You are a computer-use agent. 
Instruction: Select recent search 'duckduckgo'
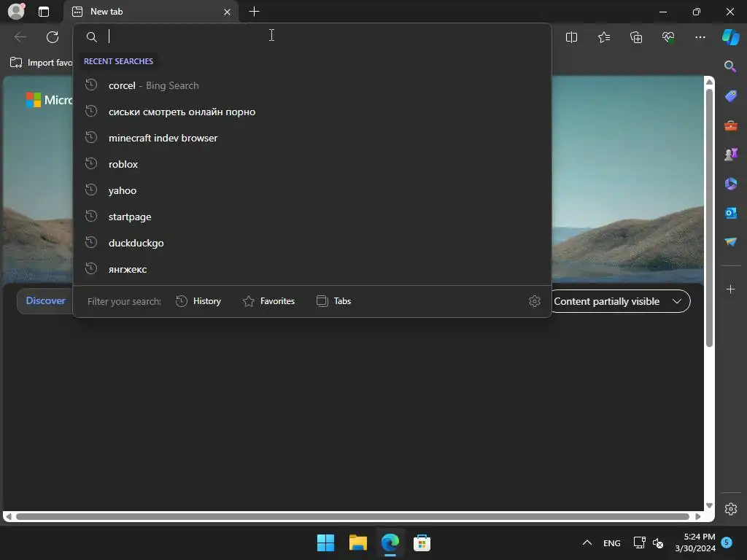tap(312, 243)
